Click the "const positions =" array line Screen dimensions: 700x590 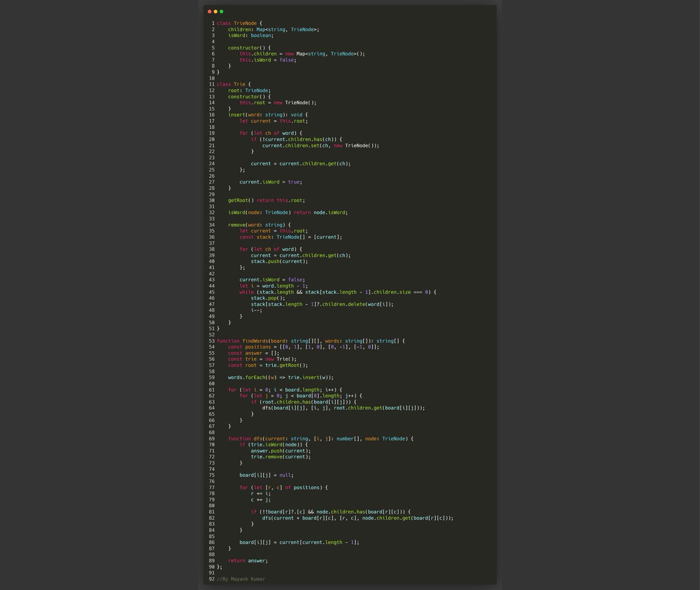tap(304, 347)
